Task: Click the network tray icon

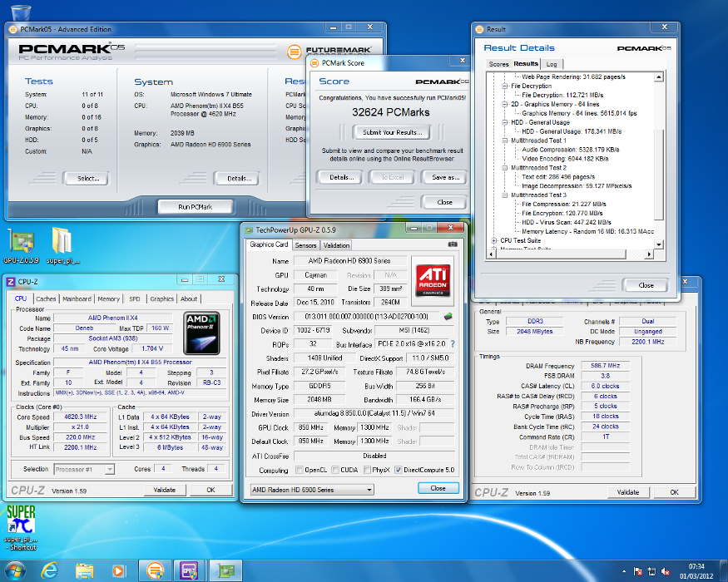Action: tap(651, 571)
